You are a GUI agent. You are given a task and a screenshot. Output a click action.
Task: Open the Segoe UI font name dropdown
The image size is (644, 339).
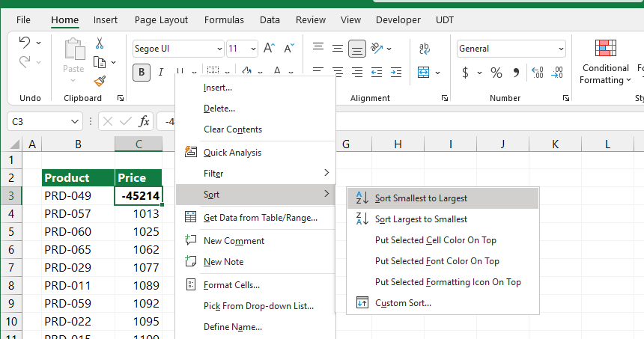(x=178, y=49)
